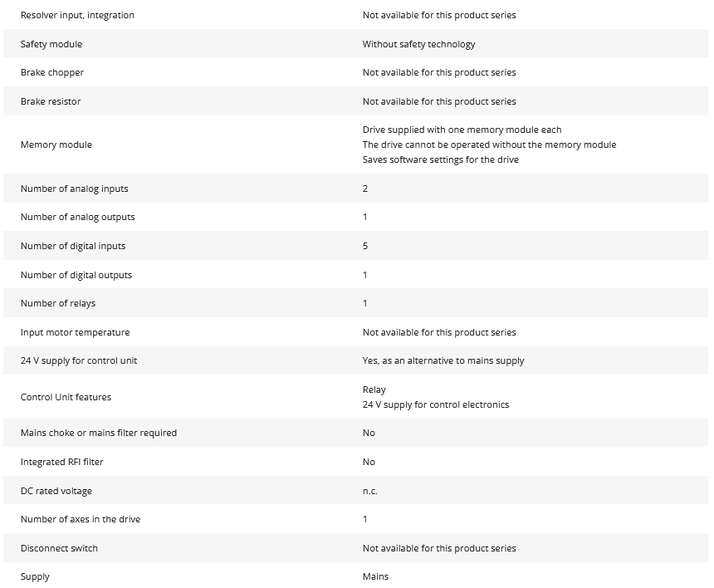Click the 'Input motor temperature' row label
The width and height of the screenshot is (714, 588).
click(x=75, y=332)
